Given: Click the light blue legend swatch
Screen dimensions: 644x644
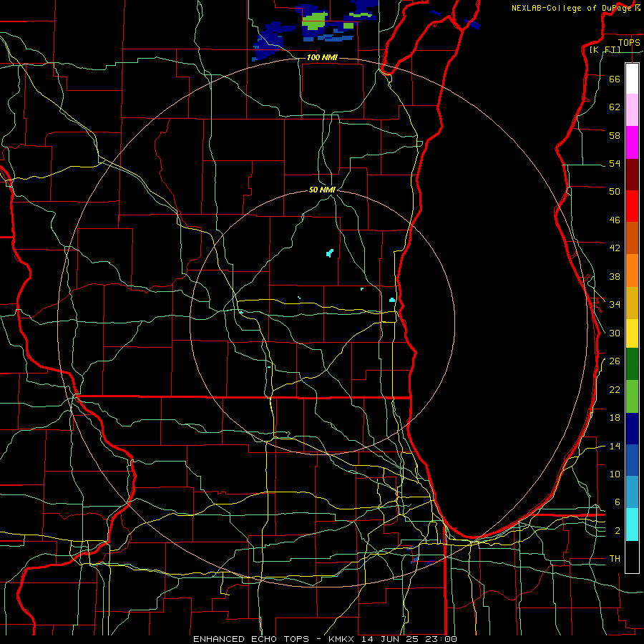Looking at the screenshot, I should 632,492.
